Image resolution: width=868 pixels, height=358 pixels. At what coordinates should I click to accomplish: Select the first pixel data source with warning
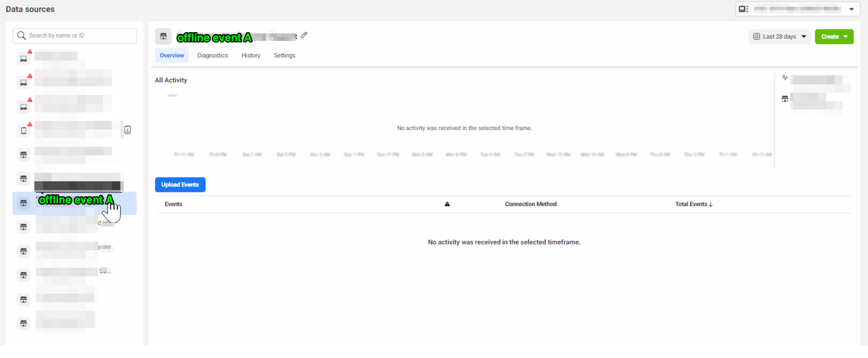24,59
